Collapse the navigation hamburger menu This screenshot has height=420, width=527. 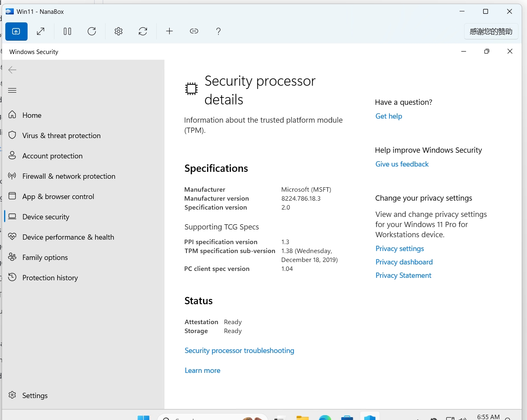pyautogui.click(x=12, y=90)
